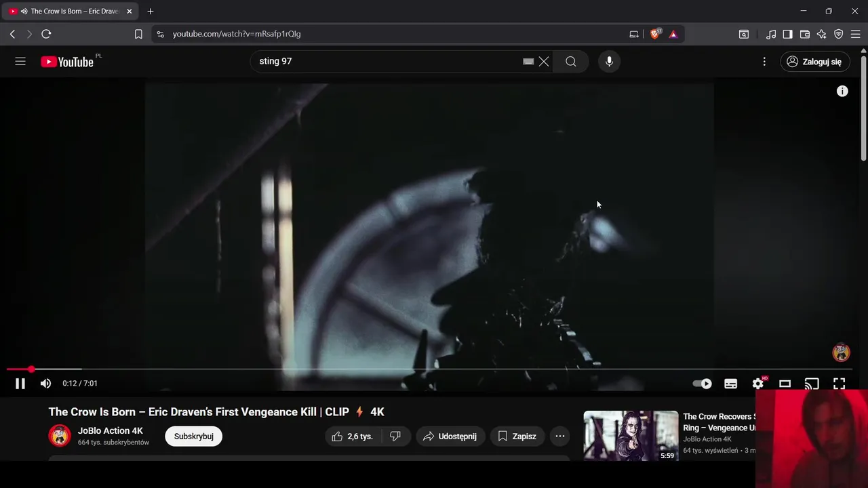Click the Zaloguj się sign-in button
Viewport: 868px width, 488px height.
click(x=815, y=62)
